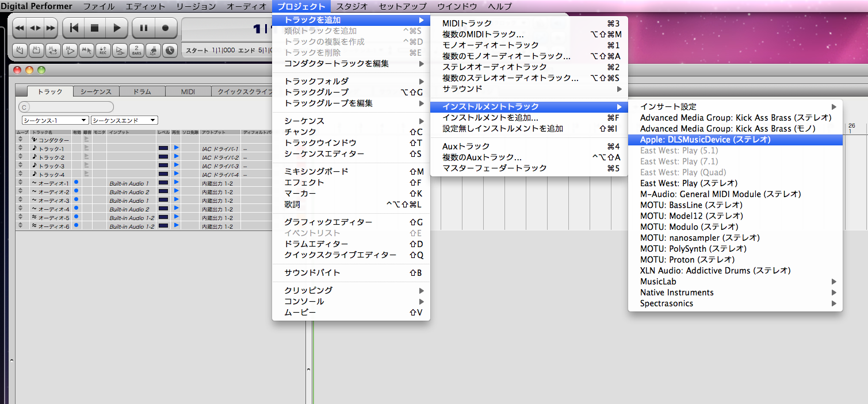Image resolution: width=868 pixels, height=404 pixels.
Task: Toggle the blue enable dot for オーディオ-1
Action: pos(76,182)
